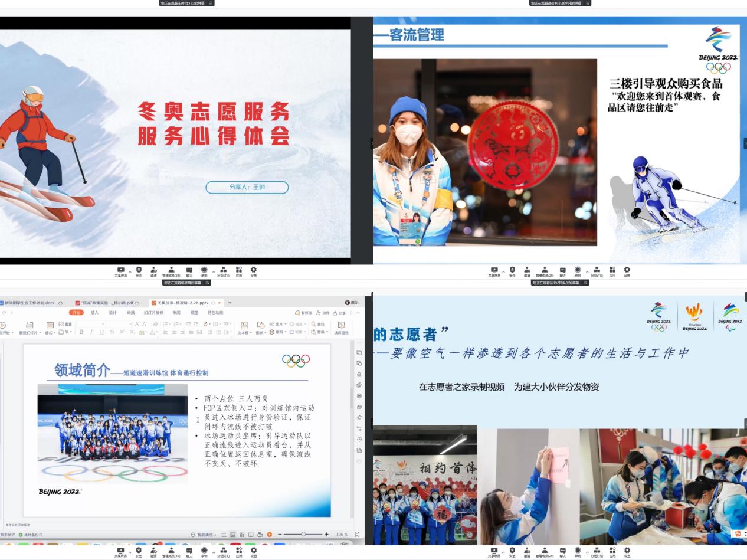Switch to the 插入 ribbon tab
This screenshot has width=747, height=560.
pyautogui.click(x=94, y=312)
